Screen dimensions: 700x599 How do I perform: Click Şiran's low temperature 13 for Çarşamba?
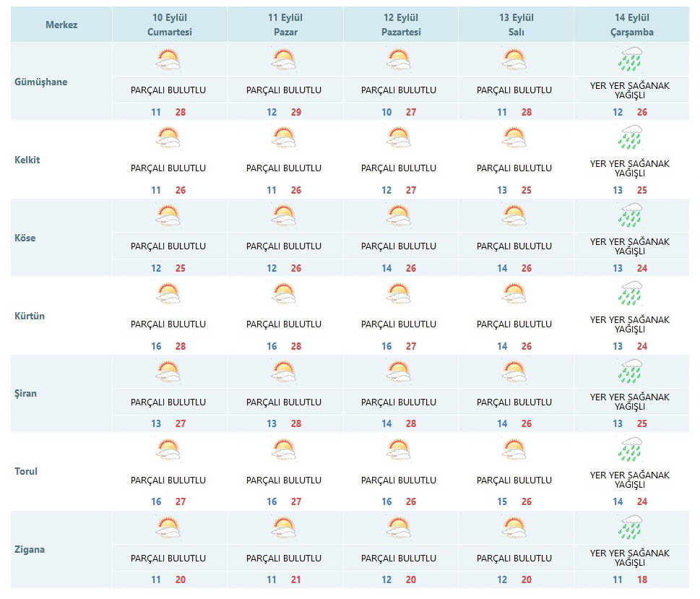click(618, 424)
